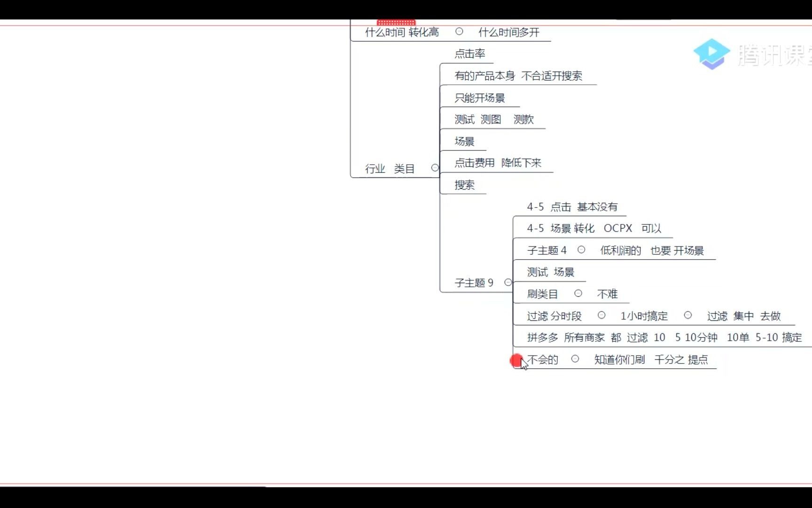Select the 1小时搞定 node
The width and height of the screenshot is (812, 508).
pyautogui.click(x=644, y=316)
